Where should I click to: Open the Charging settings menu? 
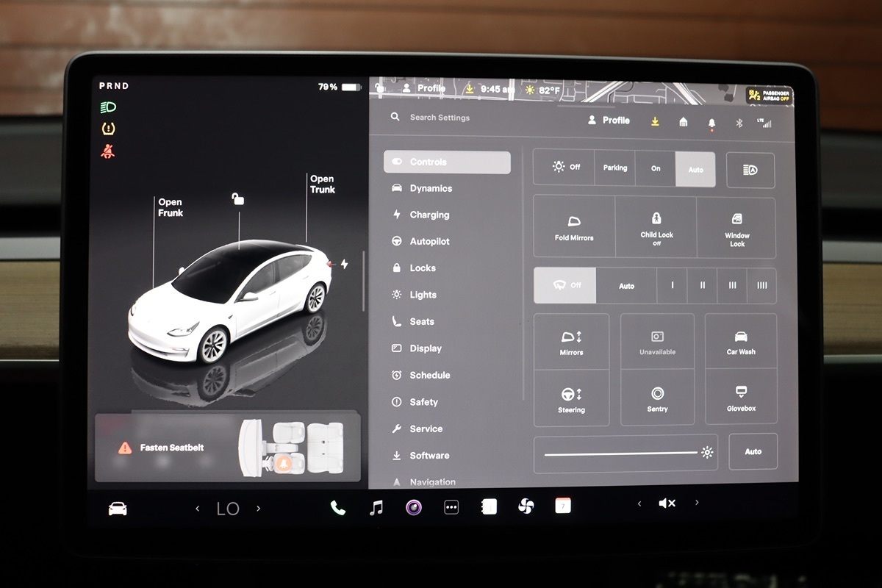[x=429, y=215]
